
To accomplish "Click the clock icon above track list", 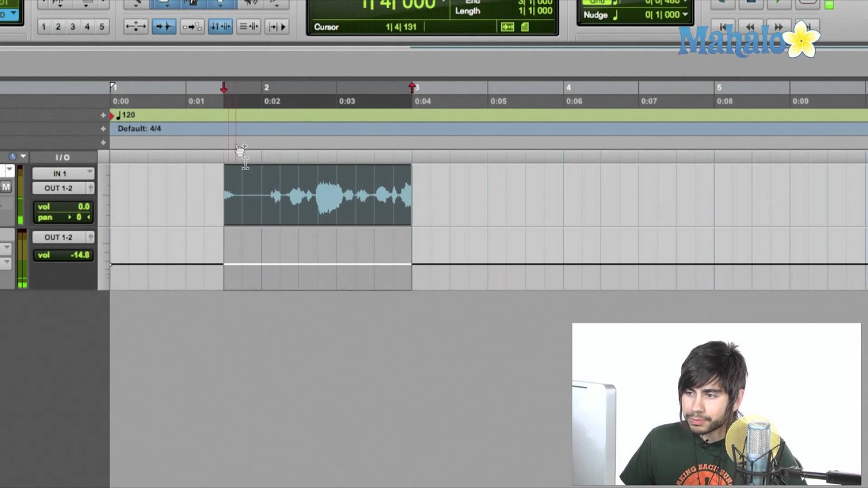I will click(x=12, y=157).
